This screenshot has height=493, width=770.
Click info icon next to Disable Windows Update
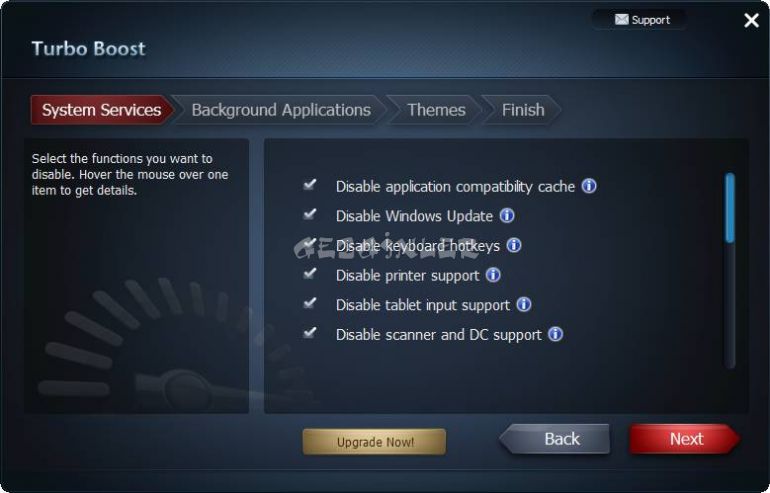click(x=507, y=216)
